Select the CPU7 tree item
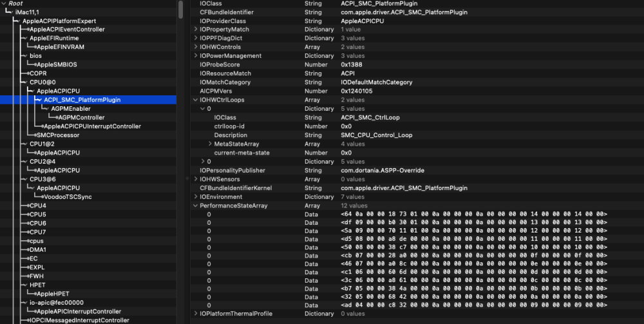The height and width of the screenshot is (324, 644). 38,232
